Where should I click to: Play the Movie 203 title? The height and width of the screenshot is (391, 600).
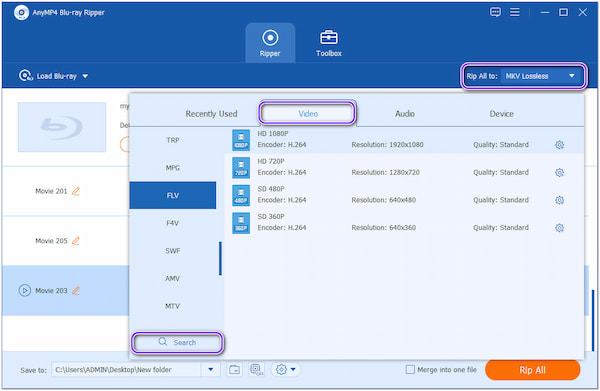24,290
